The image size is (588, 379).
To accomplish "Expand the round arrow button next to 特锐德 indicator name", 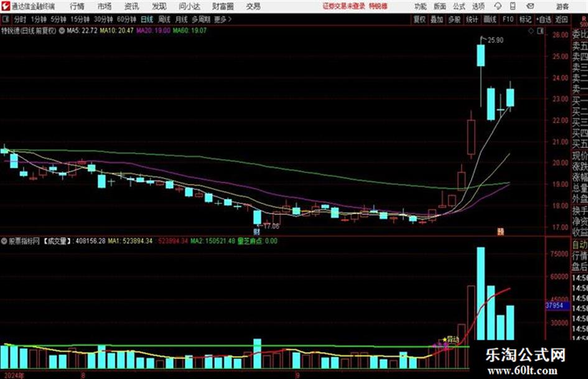I will tap(62, 30).
